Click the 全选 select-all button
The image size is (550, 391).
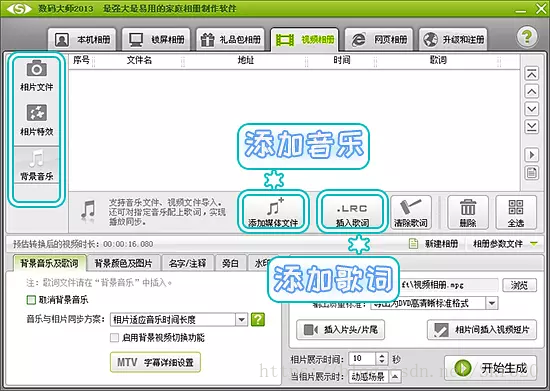click(x=516, y=212)
